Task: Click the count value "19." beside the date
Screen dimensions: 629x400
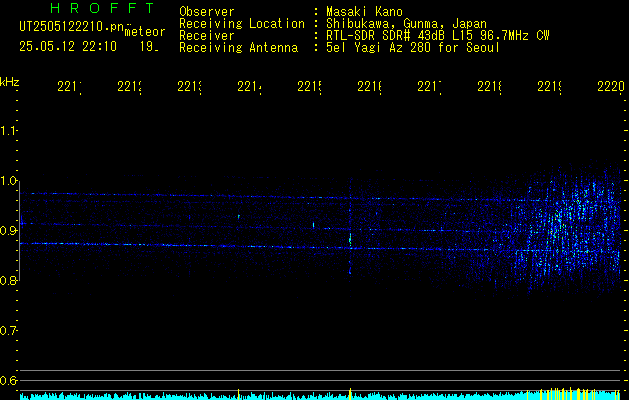Action: (149, 47)
